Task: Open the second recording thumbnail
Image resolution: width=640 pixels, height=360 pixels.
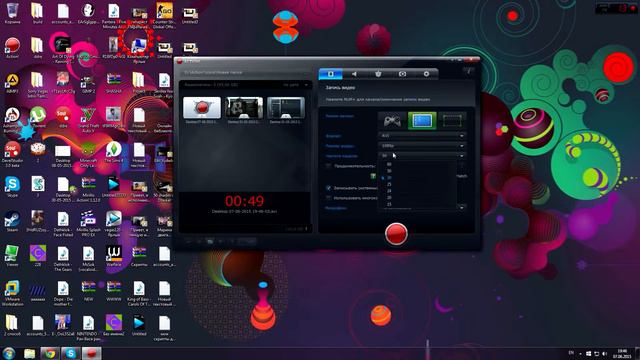Action: tap(244, 107)
